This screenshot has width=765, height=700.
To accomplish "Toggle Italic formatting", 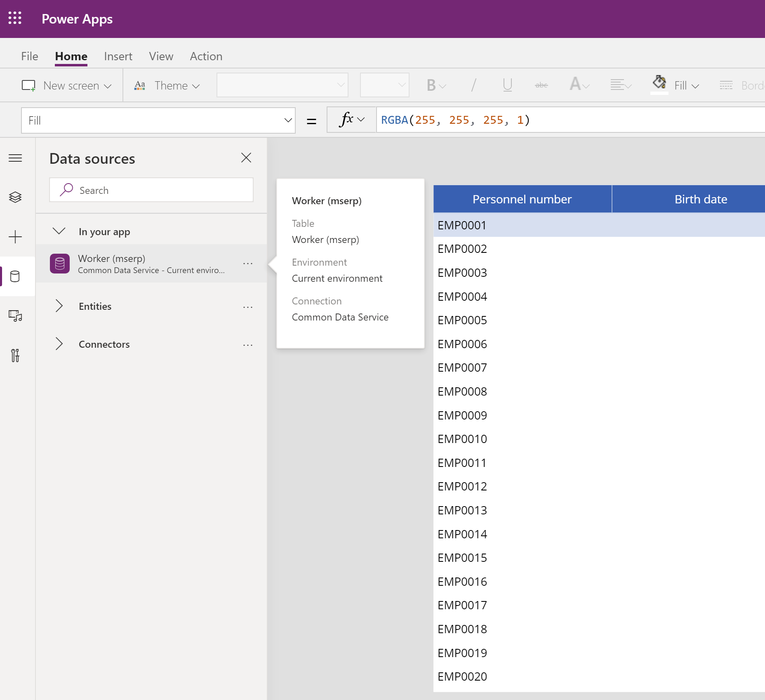I will [473, 85].
